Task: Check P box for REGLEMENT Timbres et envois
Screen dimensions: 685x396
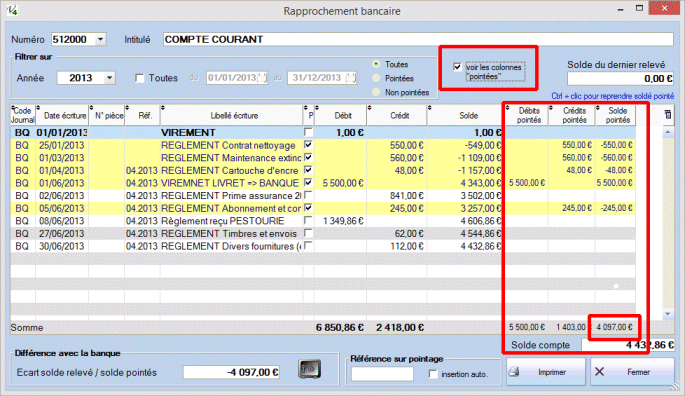Action: [x=308, y=233]
